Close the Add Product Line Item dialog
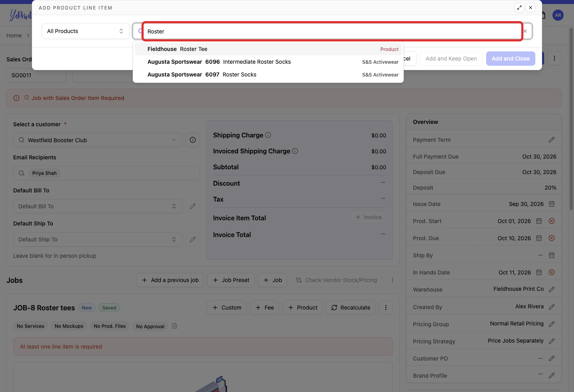This screenshot has width=574, height=392. click(531, 8)
